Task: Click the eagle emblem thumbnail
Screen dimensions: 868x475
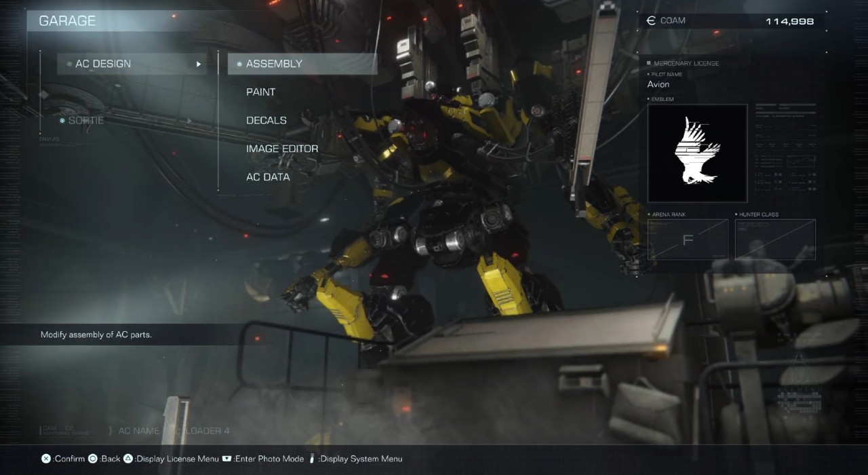Action: click(x=697, y=153)
